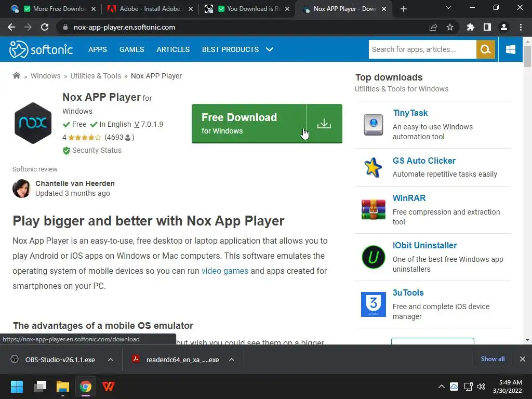Click the Softonic logo
This screenshot has height=399, width=532.
click(x=41, y=49)
